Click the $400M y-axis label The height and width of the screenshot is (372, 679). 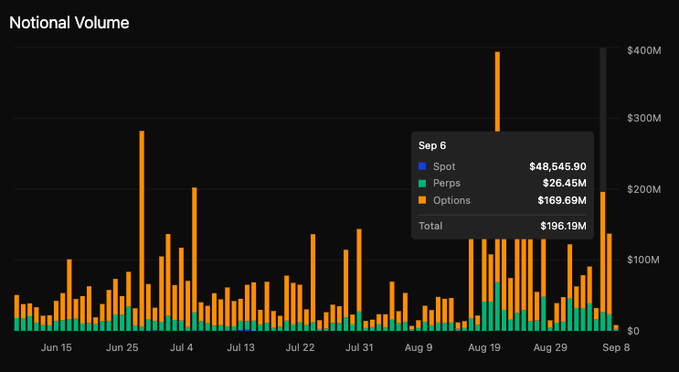click(644, 51)
